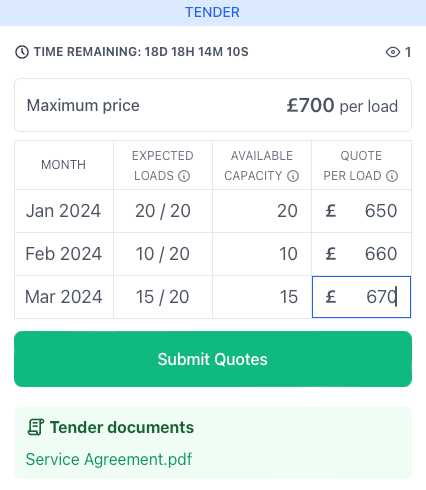The image size is (426, 490).
Task: Submit Quotes with the green button
Action: pos(213,359)
